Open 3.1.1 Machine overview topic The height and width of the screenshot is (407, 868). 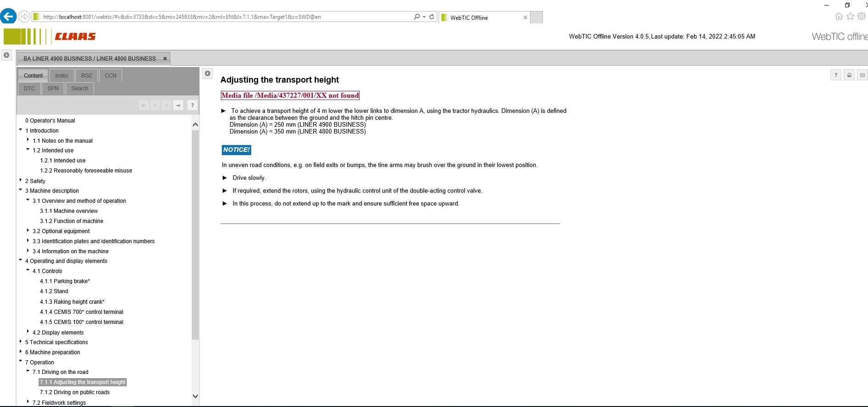point(69,211)
